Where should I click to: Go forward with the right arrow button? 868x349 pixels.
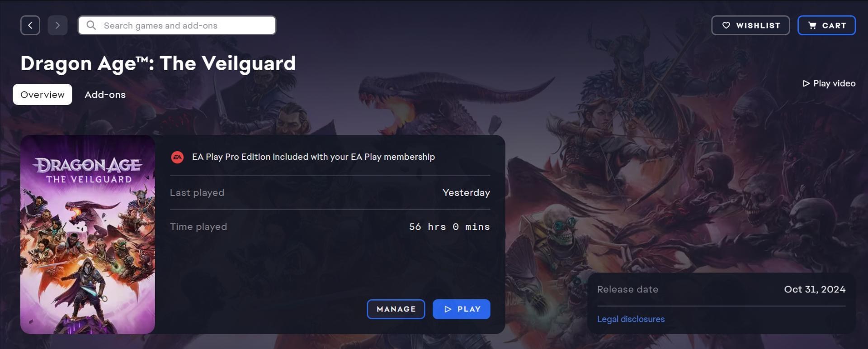tap(57, 25)
